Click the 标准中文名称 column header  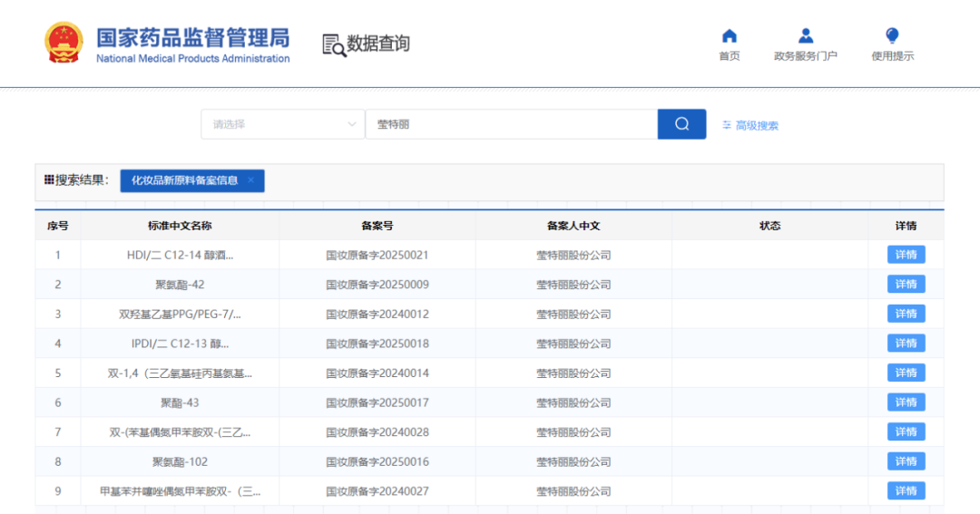point(180,226)
